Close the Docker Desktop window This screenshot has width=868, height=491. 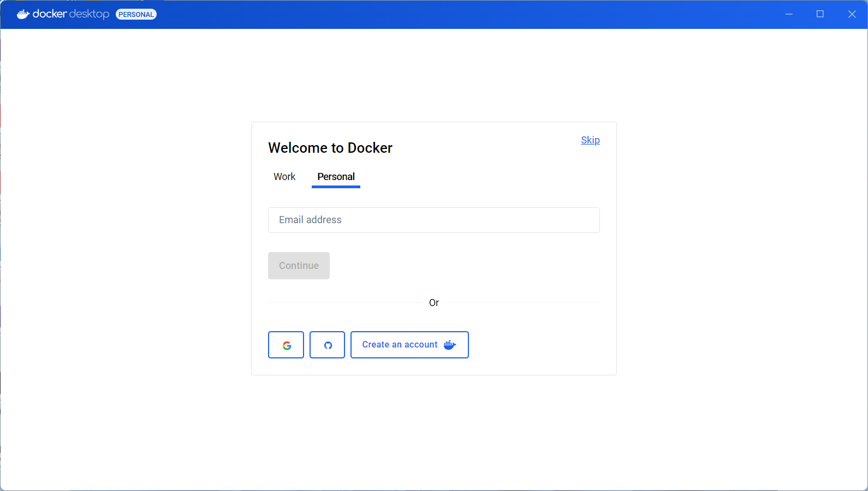(x=852, y=14)
